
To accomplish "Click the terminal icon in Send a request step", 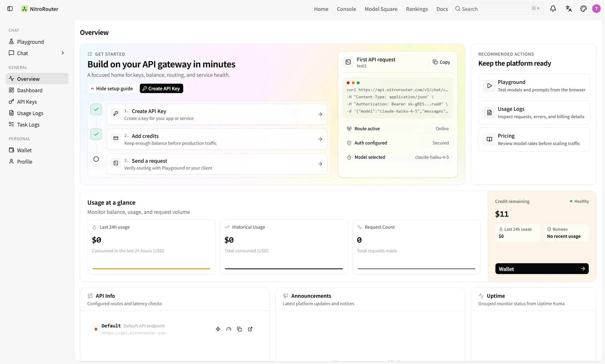I will coord(116,164).
